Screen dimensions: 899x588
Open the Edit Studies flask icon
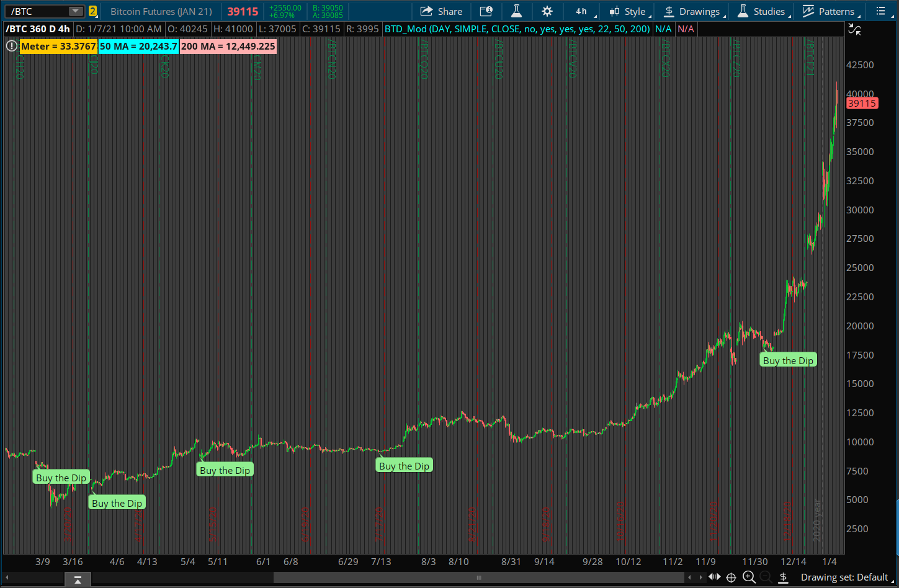pos(516,11)
